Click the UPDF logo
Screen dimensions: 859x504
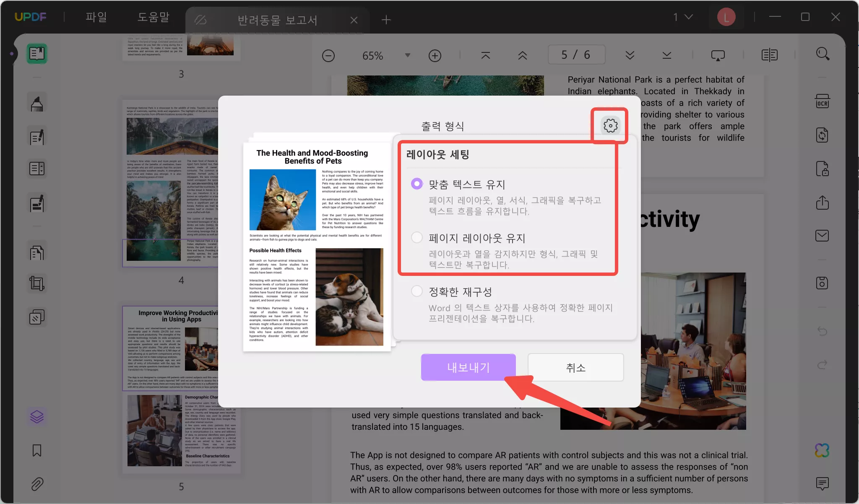click(31, 17)
